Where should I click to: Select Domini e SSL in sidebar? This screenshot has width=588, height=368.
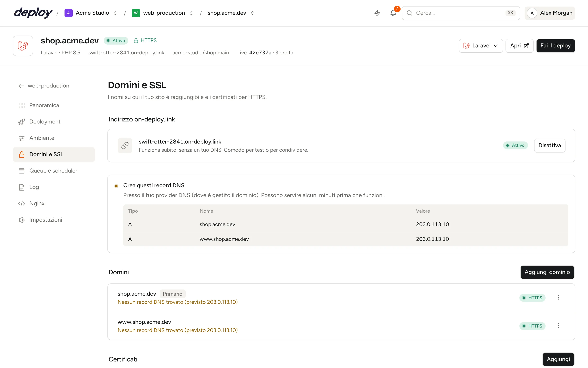point(54,154)
